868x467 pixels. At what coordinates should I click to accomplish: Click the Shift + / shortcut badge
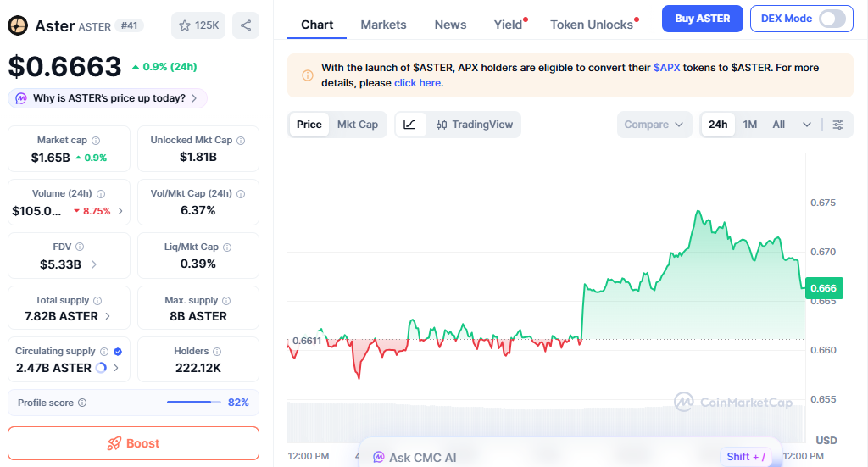746,457
